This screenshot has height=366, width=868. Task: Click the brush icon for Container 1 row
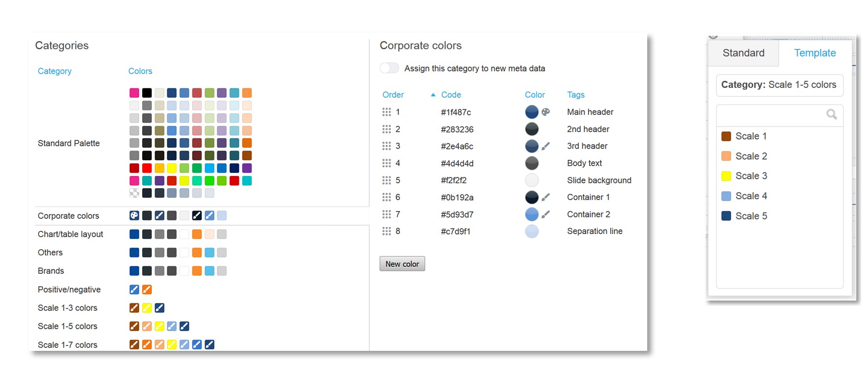click(x=546, y=197)
